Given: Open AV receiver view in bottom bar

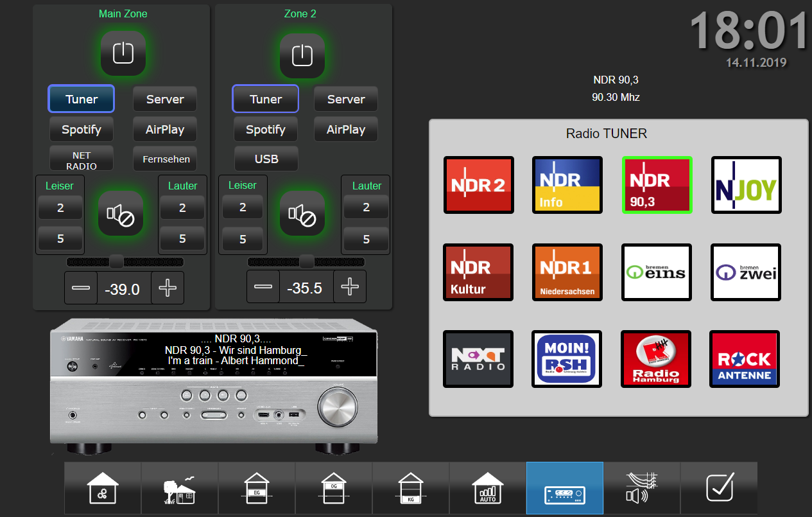Looking at the screenshot, I should (565, 488).
